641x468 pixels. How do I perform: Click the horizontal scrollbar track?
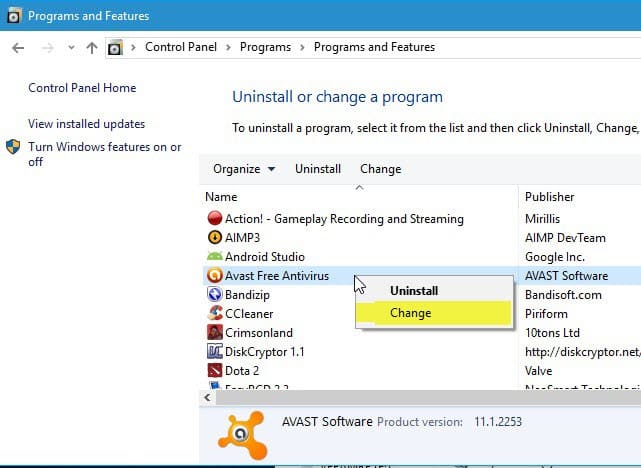coord(428,398)
